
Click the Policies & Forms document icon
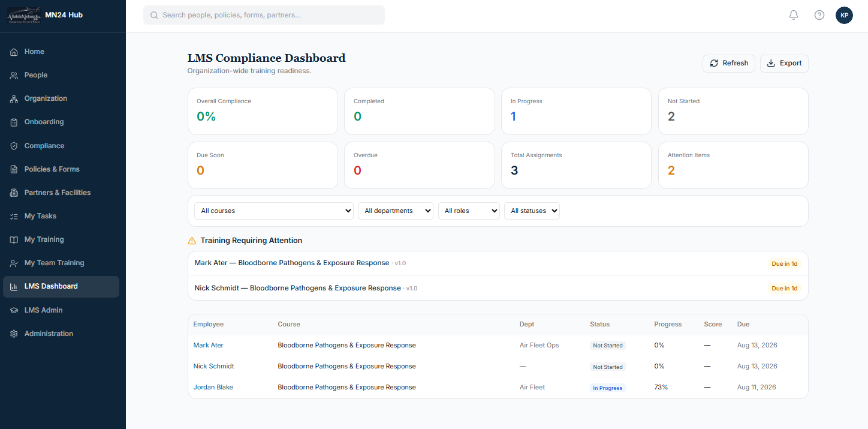click(14, 169)
